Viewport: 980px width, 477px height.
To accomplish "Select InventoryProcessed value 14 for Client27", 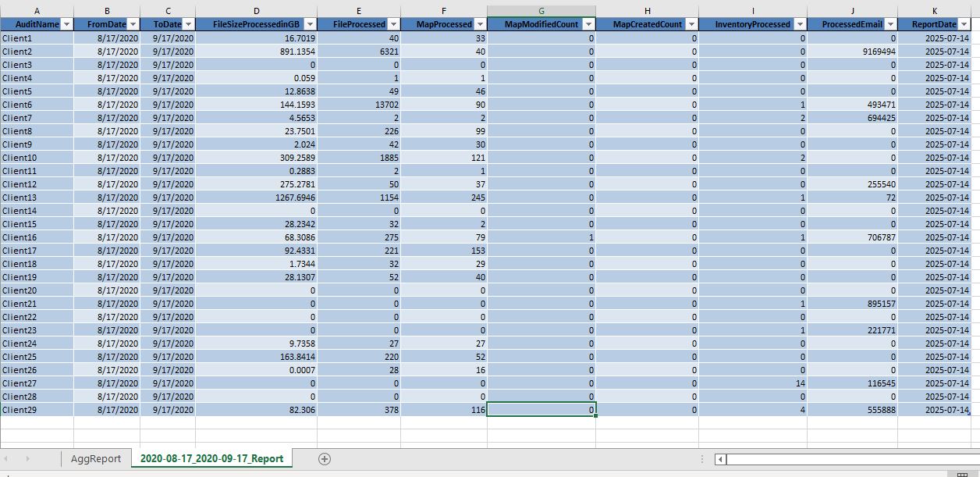I will [753, 383].
